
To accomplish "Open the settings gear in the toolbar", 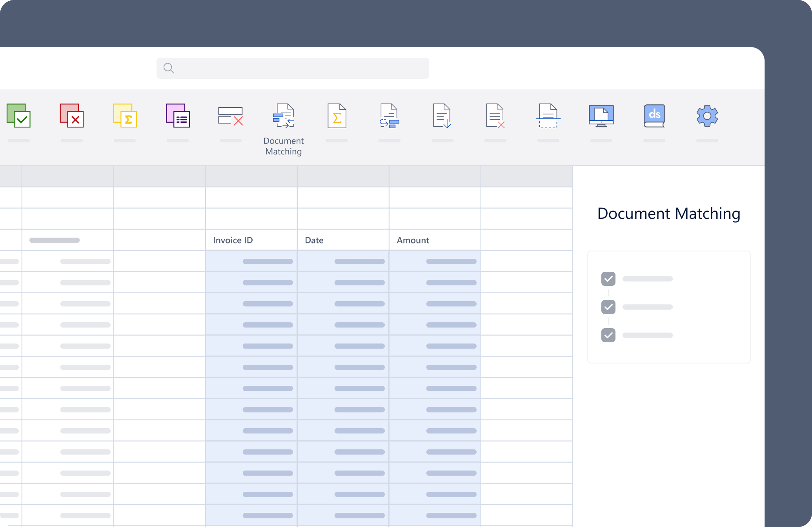I will 707,116.
